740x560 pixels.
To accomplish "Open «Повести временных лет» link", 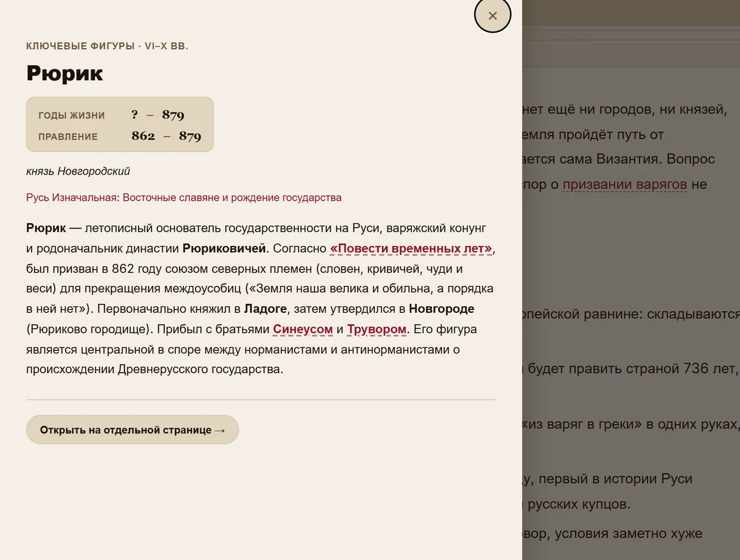I will (x=411, y=248).
